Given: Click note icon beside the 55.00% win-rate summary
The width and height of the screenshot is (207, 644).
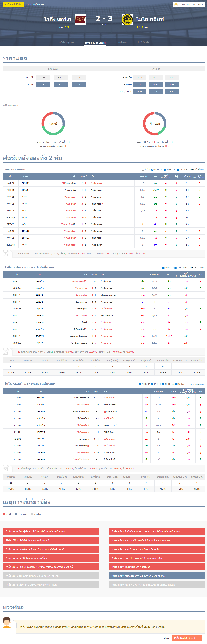Looking at the screenshot, I should 6,468.
